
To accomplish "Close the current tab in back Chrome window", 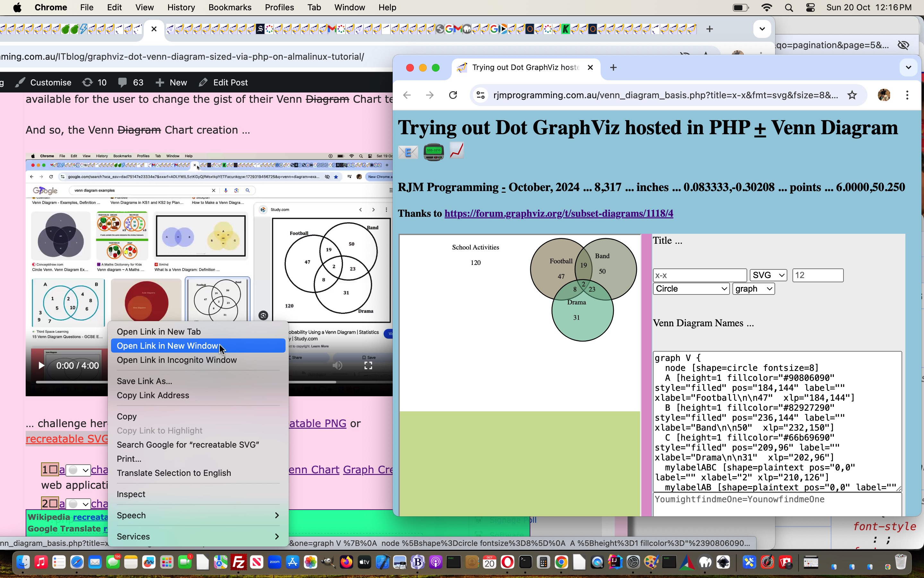I will [x=154, y=29].
